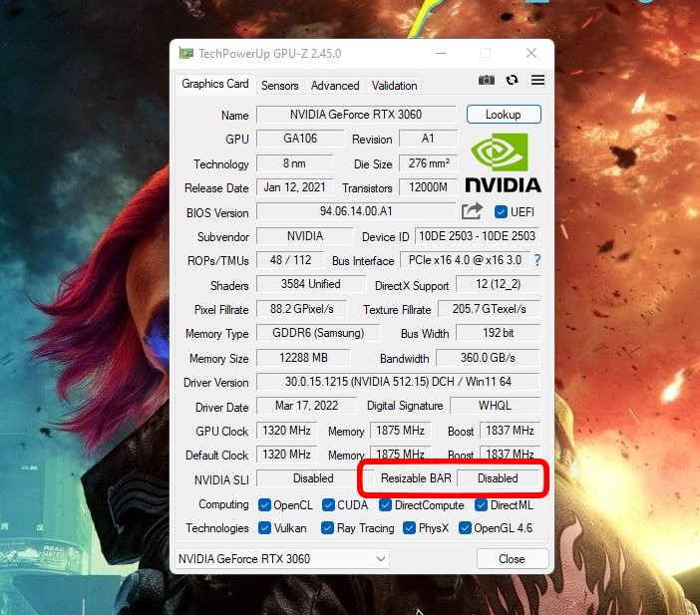Click the Revision value A1
Viewport: 700px width, 615px height.
[428, 139]
